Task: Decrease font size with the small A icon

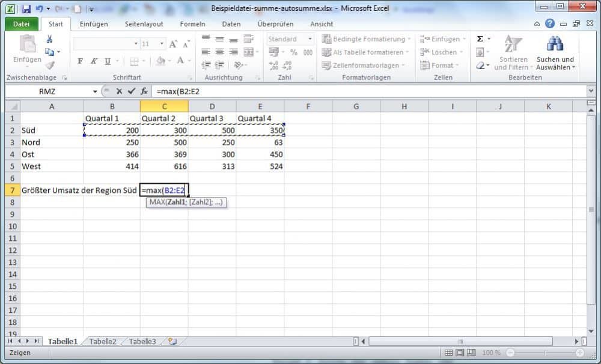Action: coord(186,44)
